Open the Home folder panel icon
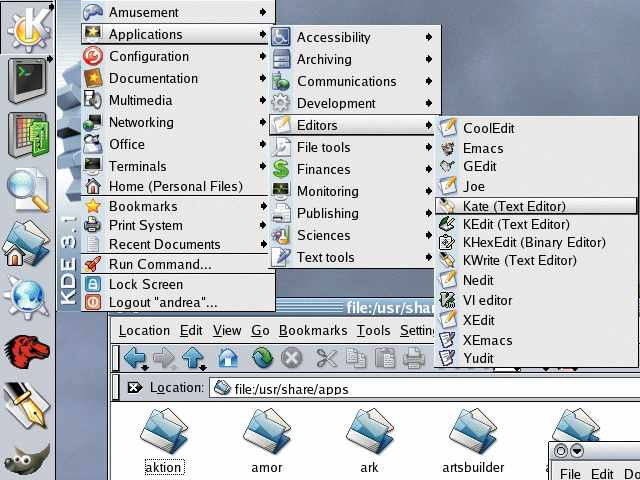Image resolution: width=640 pixels, height=480 pixels. (27, 243)
